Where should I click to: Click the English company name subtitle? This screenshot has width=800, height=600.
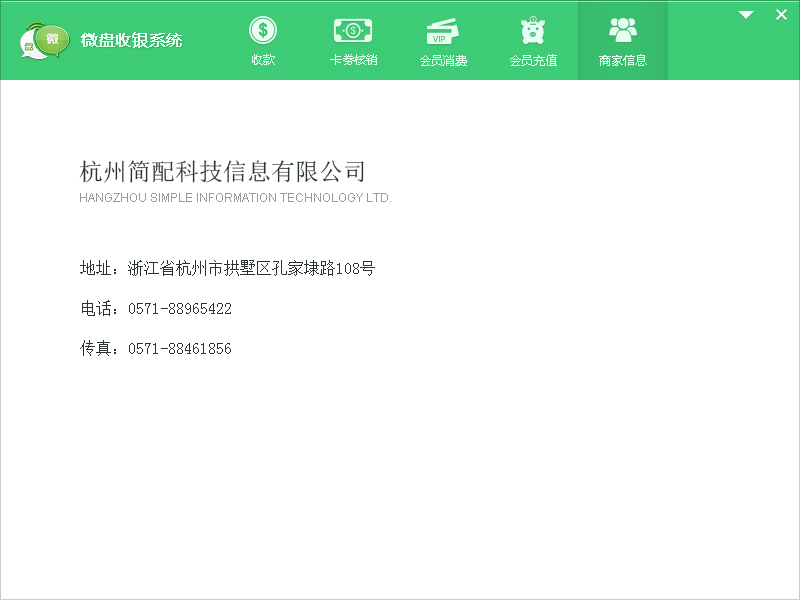pos(235,197)
